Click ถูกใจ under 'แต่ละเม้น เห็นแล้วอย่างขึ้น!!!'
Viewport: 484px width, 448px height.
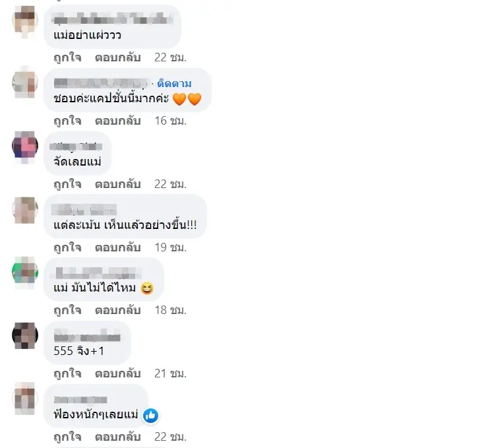click(68, 247)
